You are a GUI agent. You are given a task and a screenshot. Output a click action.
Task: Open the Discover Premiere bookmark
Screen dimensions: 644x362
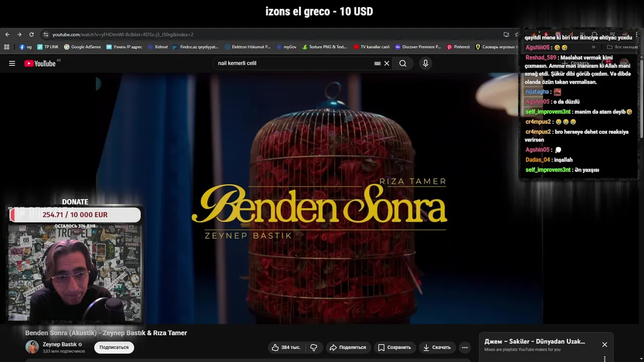(418, 47)
